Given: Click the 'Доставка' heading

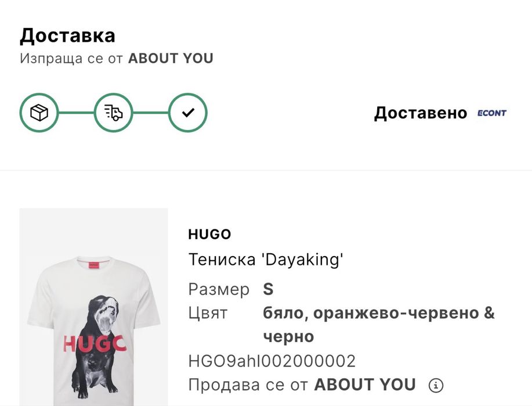Looking at the screenshot, I should click(67, 35).
